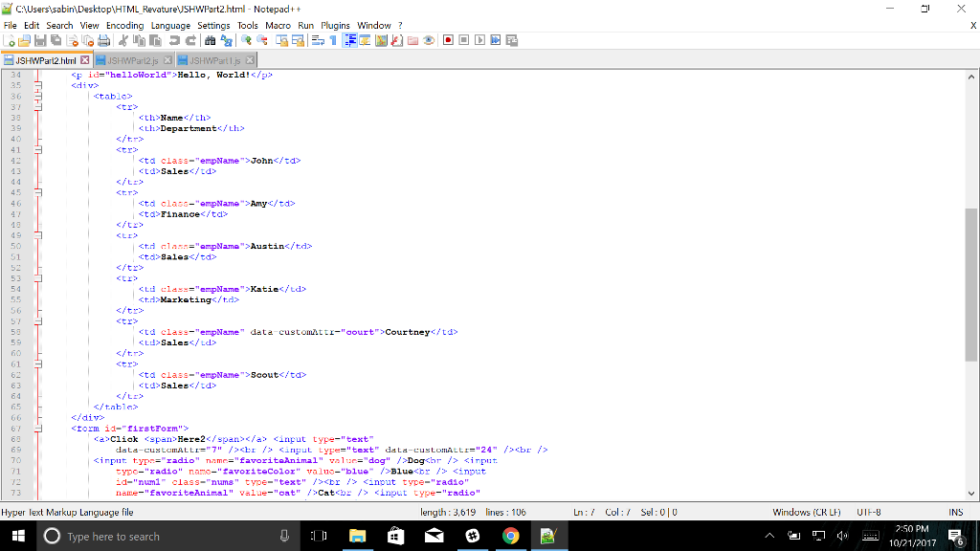The image size is (980, 551).
Task: Collapse the tr fold at line 49
Action: (38, 235)
